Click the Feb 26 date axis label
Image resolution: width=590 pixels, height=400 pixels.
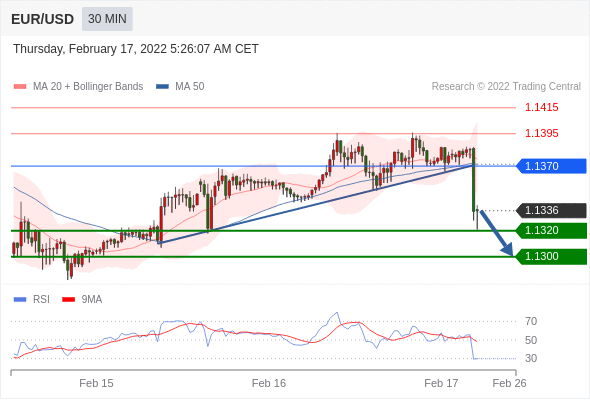point(509,383)
